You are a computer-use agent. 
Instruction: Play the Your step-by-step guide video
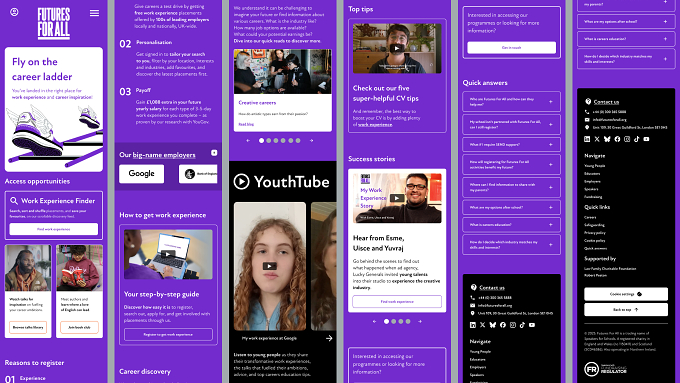(x=168, y=254)
